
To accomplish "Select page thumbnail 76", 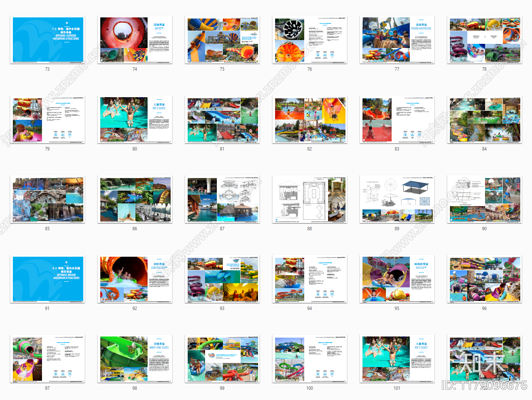I will 310,40.
